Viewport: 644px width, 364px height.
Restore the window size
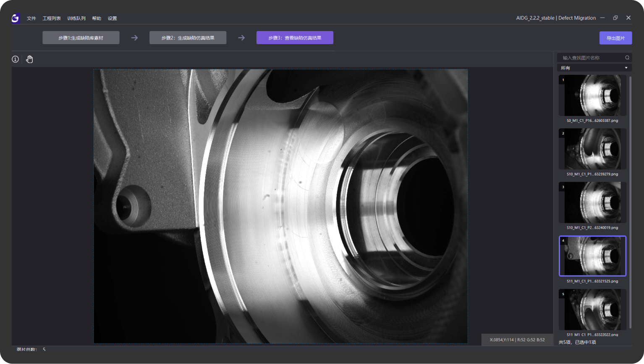point(615,18)
